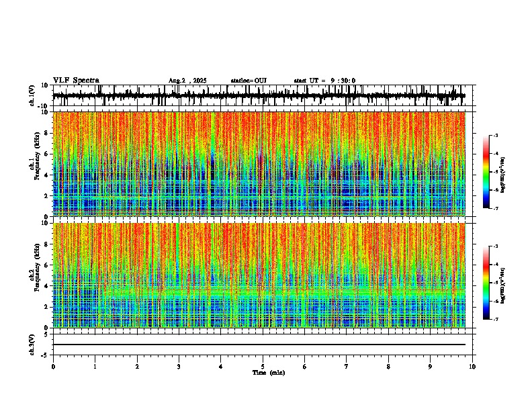
Task: Click the 'start UT = 9:30:0' label
Action: (324, 81)
